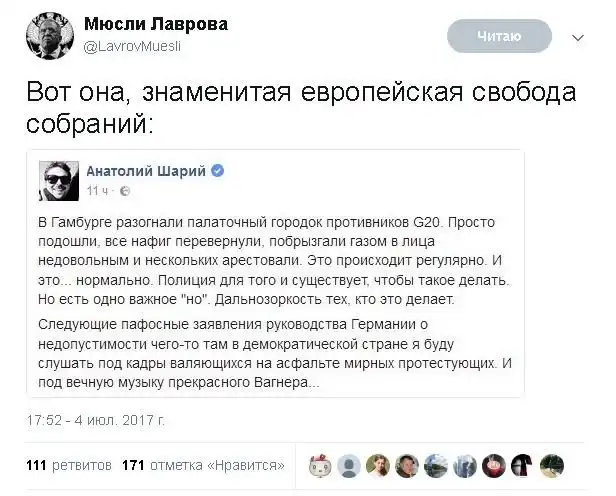Click the blue verified badge
Image resolution: width=616 pixels, height=496 pixels.
click(x=217, y=171)
